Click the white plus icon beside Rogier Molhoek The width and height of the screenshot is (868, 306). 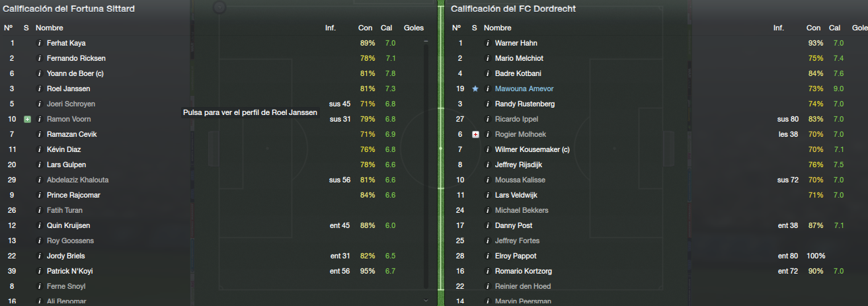(x=475, y=134)
